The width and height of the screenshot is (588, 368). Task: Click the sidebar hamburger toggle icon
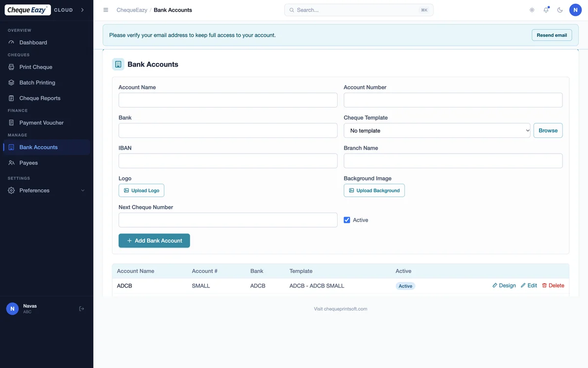point(106,10)
